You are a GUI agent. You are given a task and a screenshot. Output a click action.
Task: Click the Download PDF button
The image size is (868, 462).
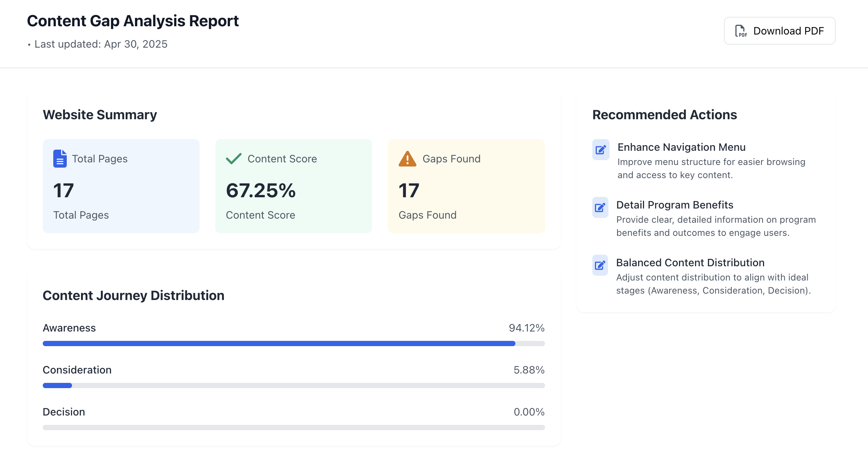[x=779, y=30]
